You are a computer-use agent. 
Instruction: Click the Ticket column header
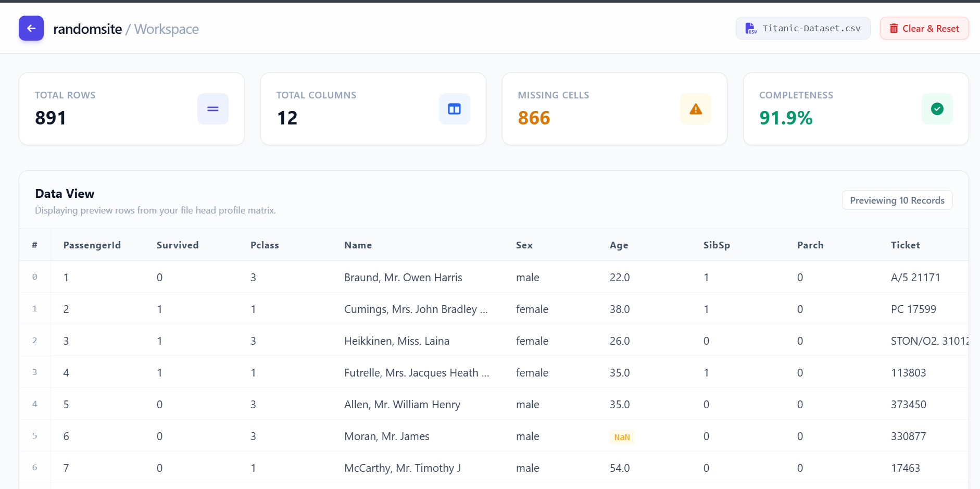906,245
